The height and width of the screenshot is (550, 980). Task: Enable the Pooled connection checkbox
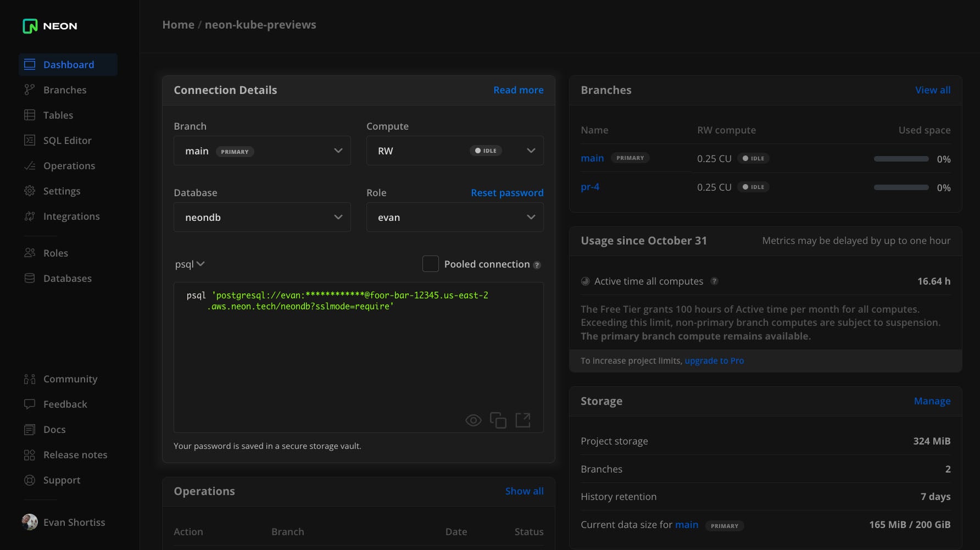tap(430, 264)
